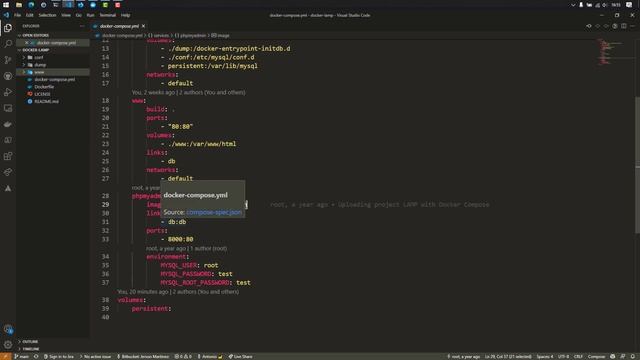Image resolution: width=640 pixels, height=360 pixels.
Task: Click the taskbar clock
Action: 616,5
